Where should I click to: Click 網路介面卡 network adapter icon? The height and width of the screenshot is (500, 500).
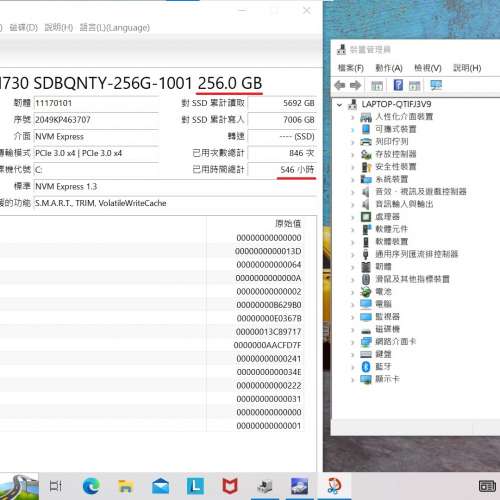point(366,342)
